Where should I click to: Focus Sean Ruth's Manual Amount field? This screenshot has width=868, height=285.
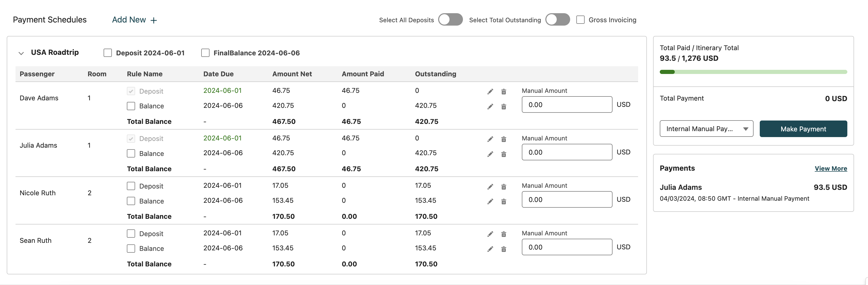point(567,247)
